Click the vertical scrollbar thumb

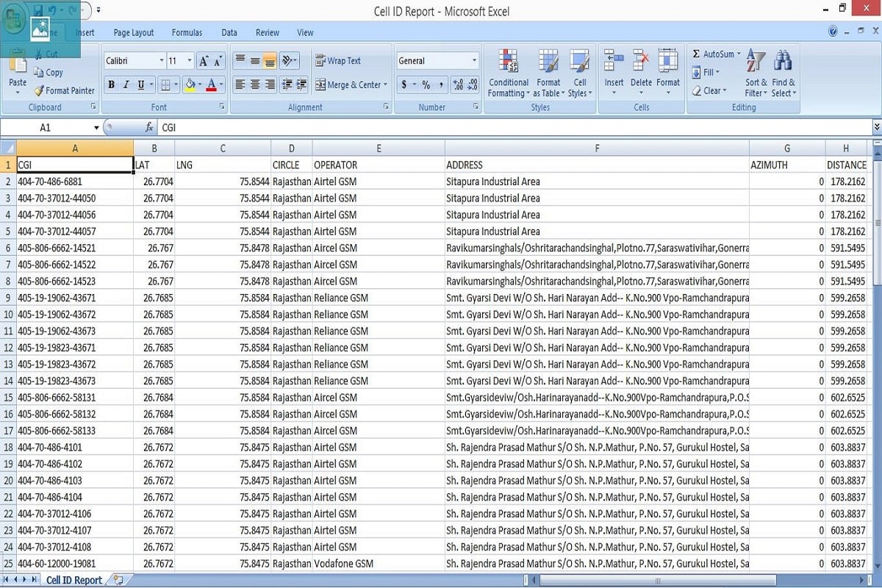(876, 223)
